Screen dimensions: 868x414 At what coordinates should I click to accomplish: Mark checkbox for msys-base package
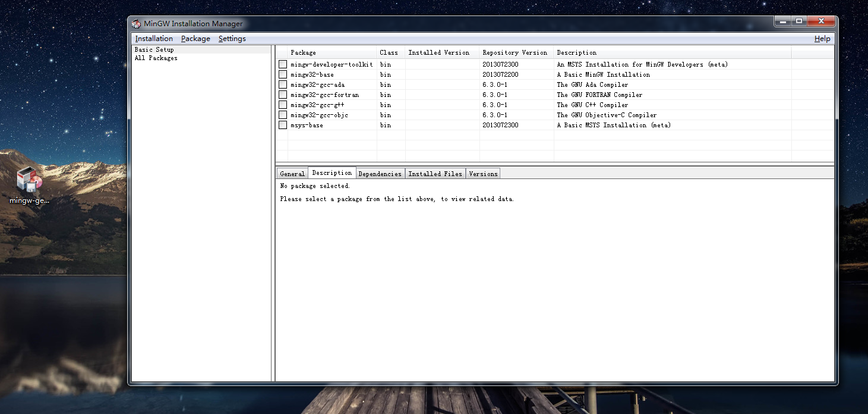click(283, 125)
